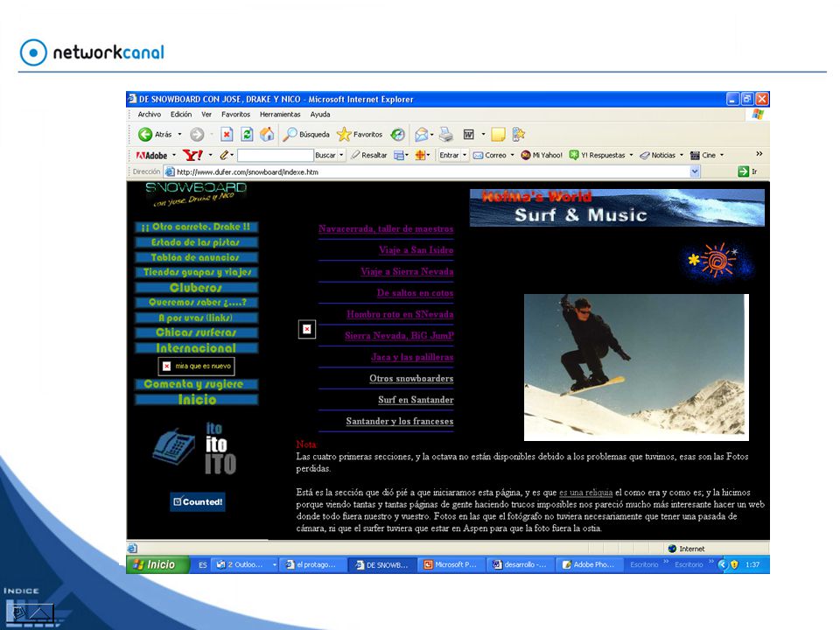Viewport: 840px width, 630px height.
Task: Expand the Word edit icon dropdown arrow
Action: [483, 135]
